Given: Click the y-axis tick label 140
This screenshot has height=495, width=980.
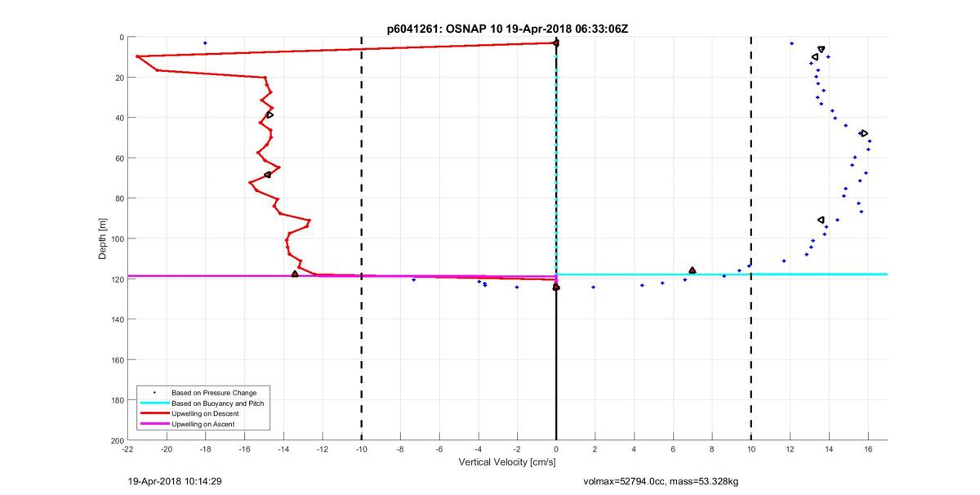Looking at the screenshot, I should (x=118, y=319).
